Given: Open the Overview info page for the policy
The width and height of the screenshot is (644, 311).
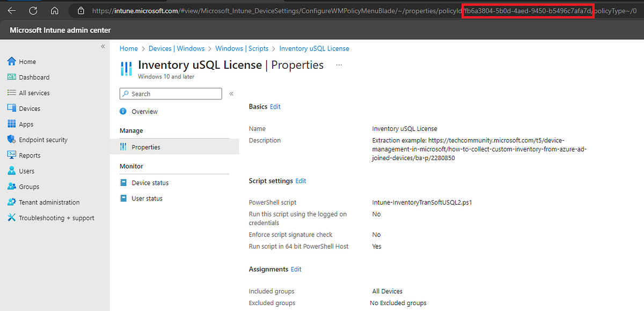Looking at the screenshot, I should click(144, 111).
